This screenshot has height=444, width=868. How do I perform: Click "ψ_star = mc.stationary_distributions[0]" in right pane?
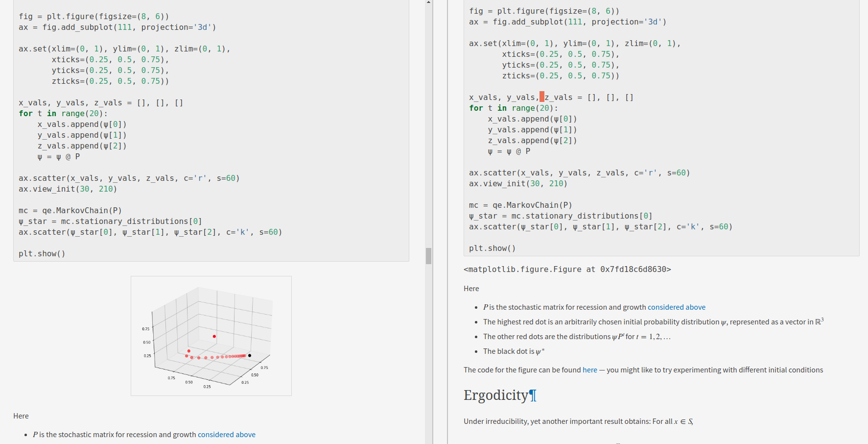[561, 216]
